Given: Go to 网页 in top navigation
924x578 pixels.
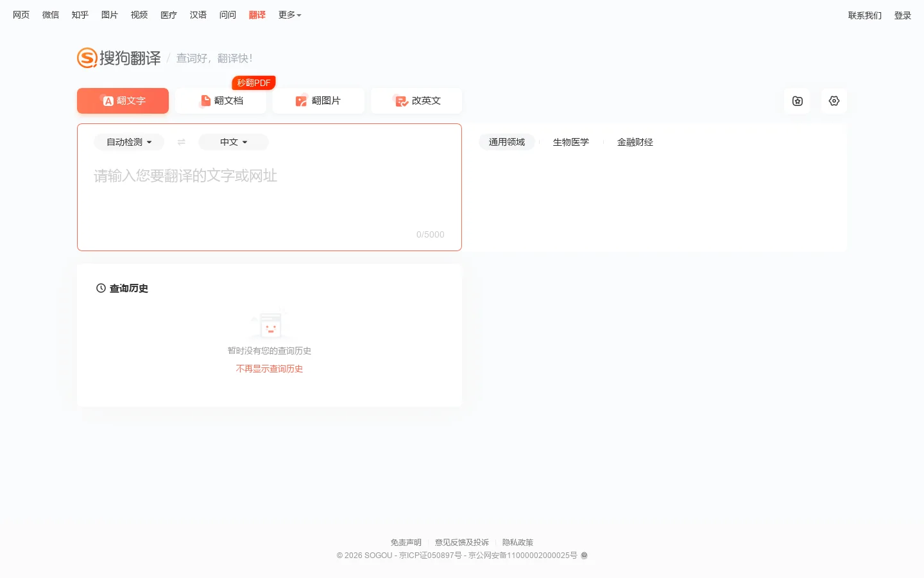Looking at the screenshot, I should [21, 15].
